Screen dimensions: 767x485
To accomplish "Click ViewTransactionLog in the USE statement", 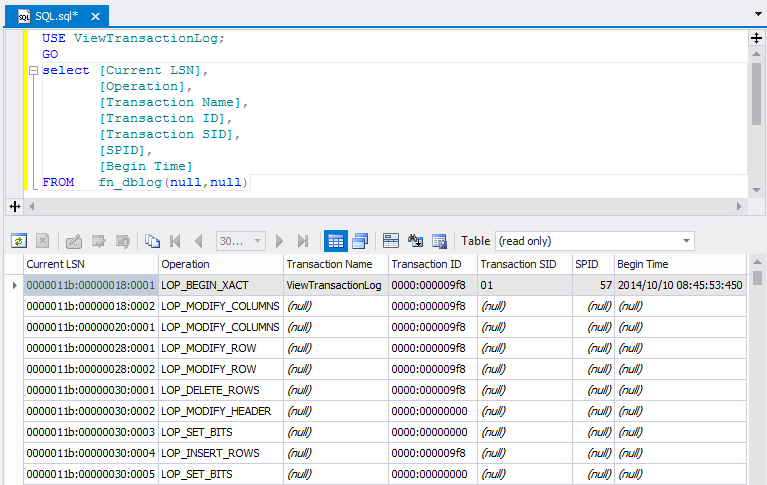I will tap(146, 38).
